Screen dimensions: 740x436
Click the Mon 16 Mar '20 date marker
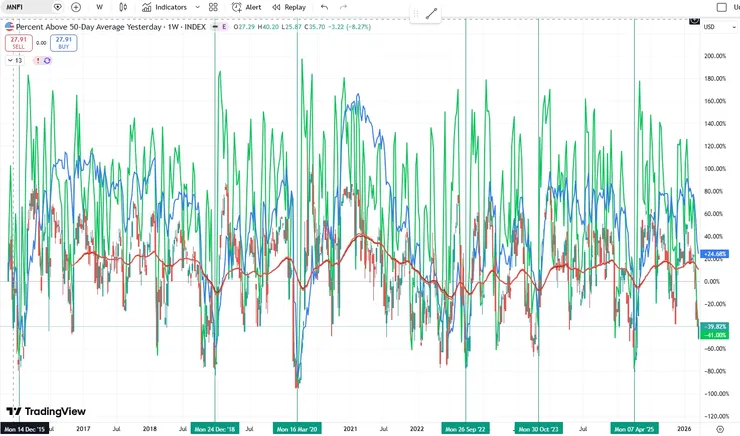[x=297, y=429]
